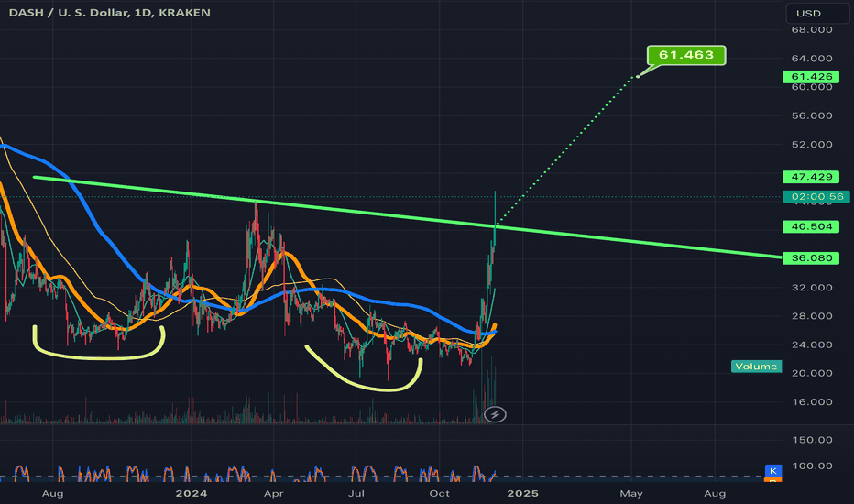Screen dimensions: 854x504
Task: Click the 150.00 oscillator axis value
Action: pos(812,440)
